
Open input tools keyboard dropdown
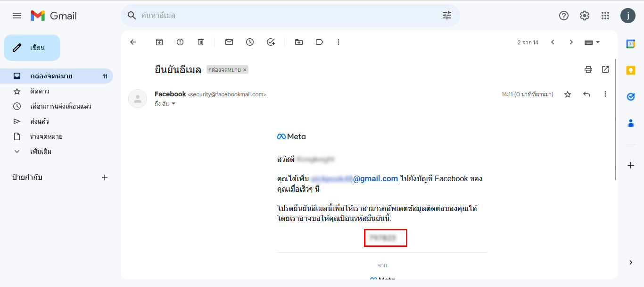point(592,42)
